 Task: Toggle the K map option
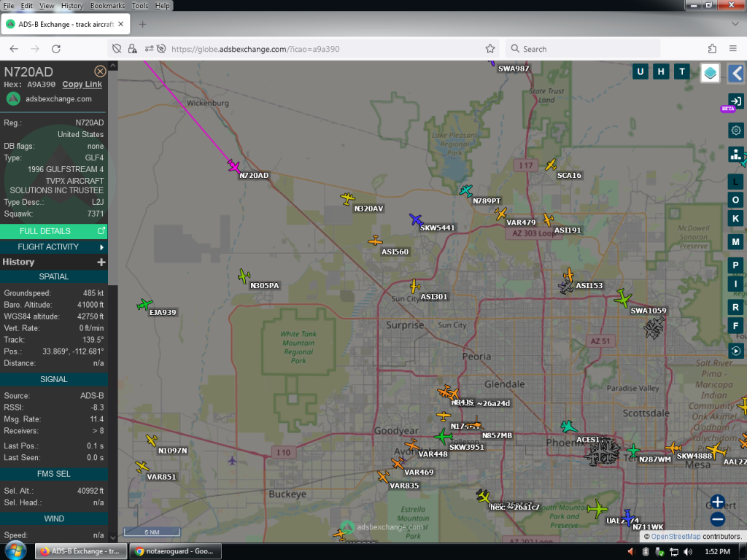coord(735,219)
